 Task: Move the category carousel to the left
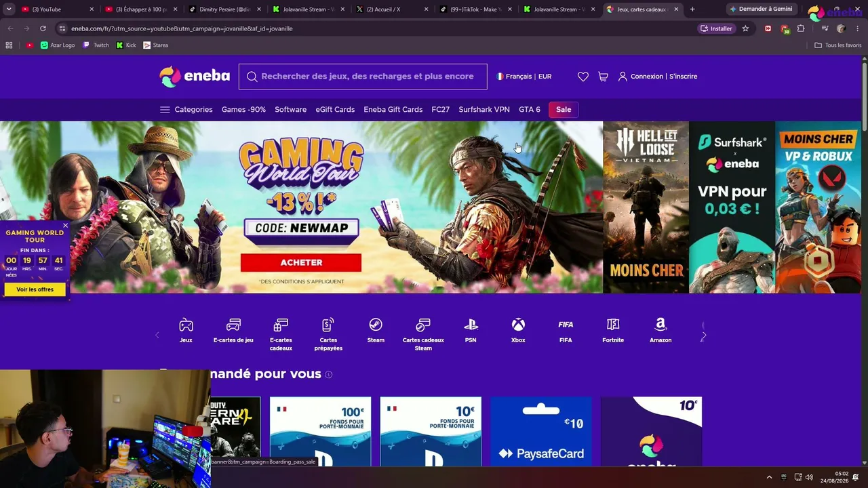pos(157,335)
